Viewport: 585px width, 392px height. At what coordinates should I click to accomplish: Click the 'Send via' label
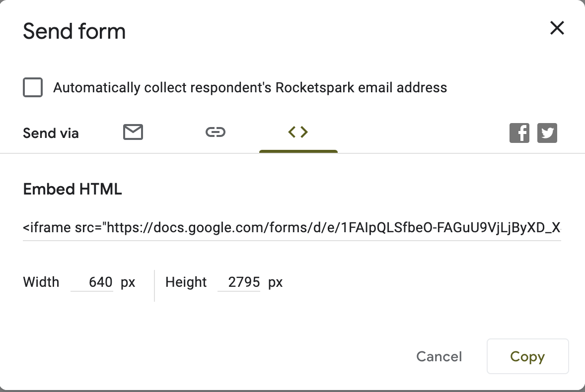point(51,133)
